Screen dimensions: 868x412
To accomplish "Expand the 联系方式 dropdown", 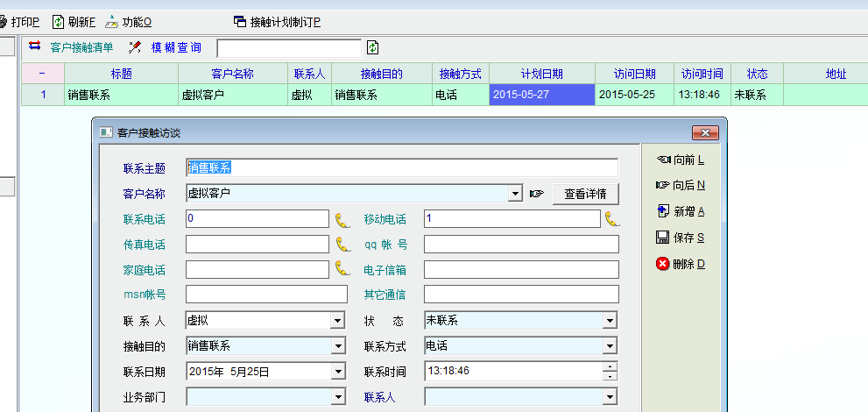I will (x=610, y=346).
